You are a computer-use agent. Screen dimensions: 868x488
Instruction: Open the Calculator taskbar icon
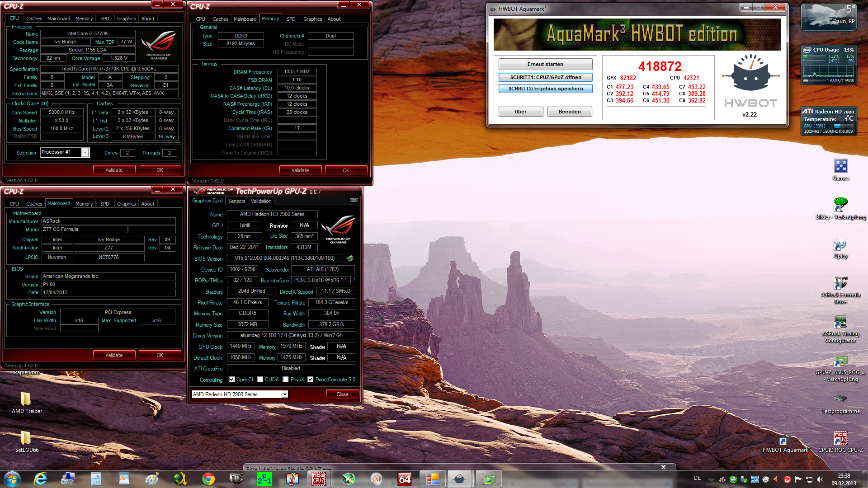pyautogui.click(x=96, y=479)
